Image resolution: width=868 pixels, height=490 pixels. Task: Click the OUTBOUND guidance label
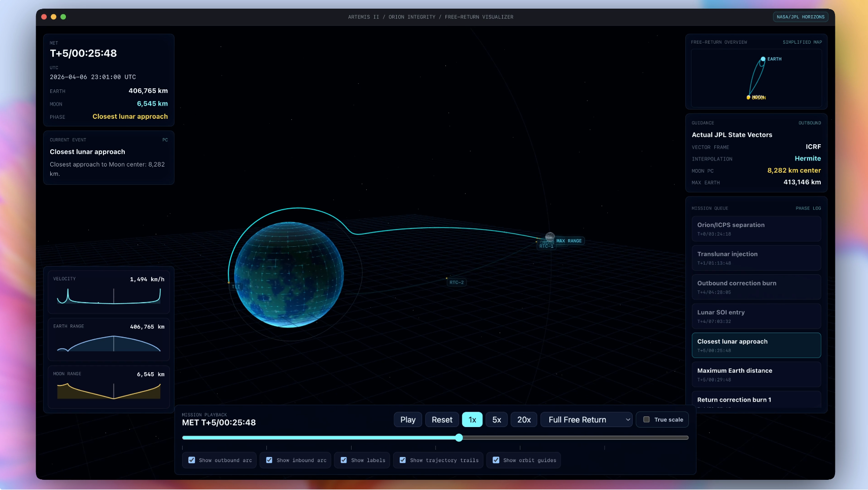810,123
